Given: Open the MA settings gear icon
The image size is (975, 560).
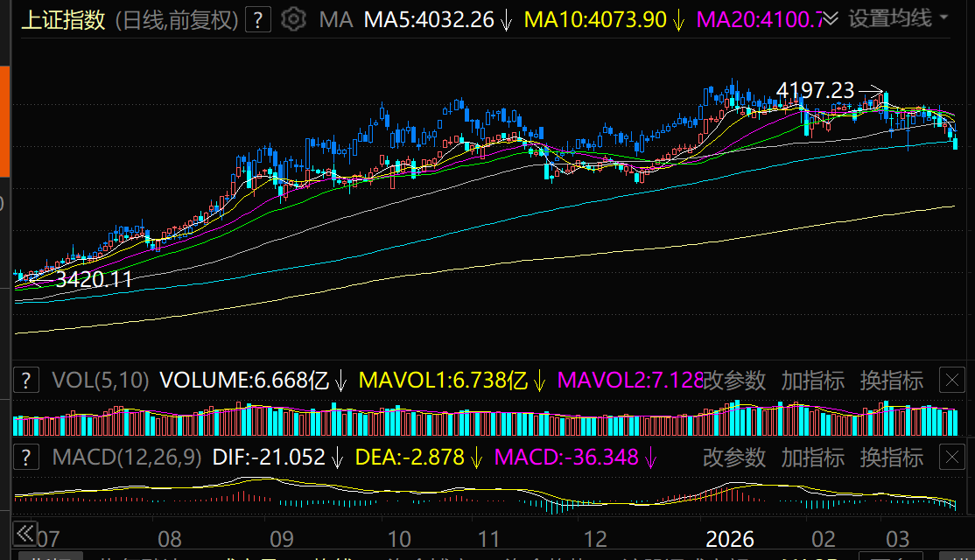Looking at the screenshot, I should 294,19.
